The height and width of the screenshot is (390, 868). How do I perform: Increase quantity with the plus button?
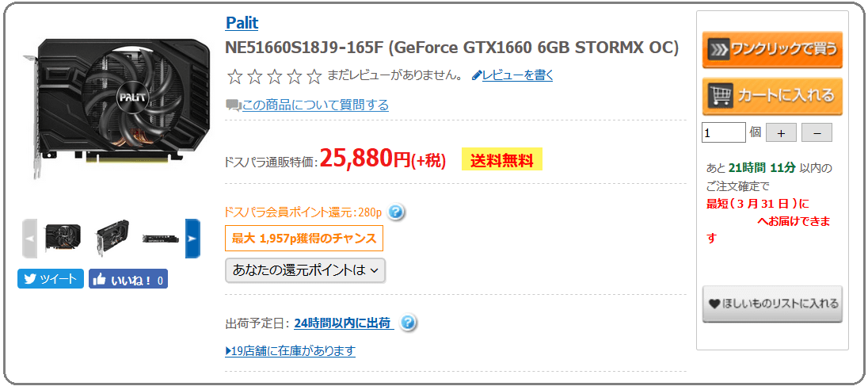coord(781,133)
